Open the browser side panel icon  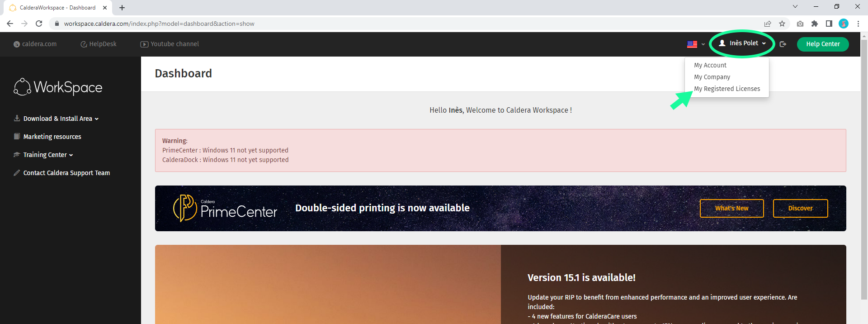pyautogui.click(x=829, y=24)
